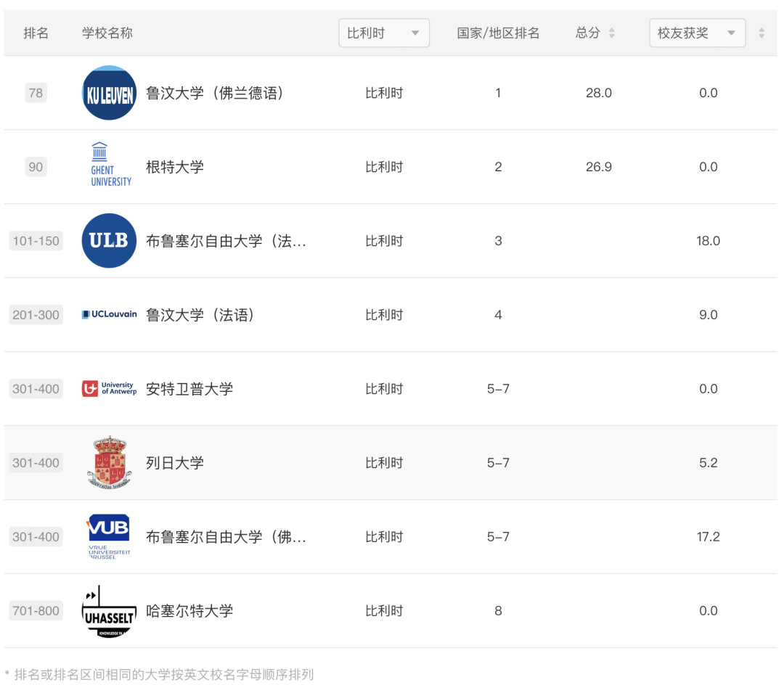Image resolution: width=784 pixels, height=685 pixels.
Task: Open 鲁汶大学（佛兰德语） school link
Action: coord(215,93)
